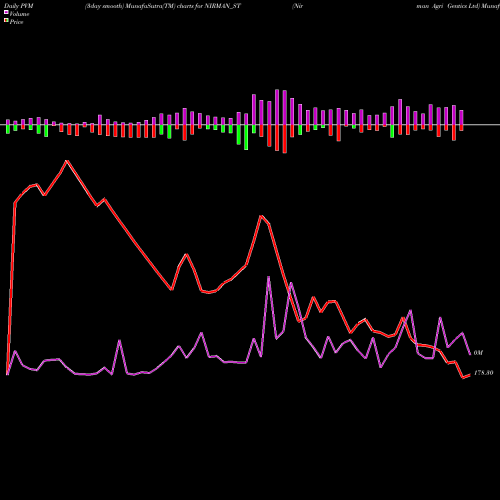Click the chart title mentioning NIRMAN_ST
Image resolution: width=500 pixels, height=500 pixels.
(163, 6)
